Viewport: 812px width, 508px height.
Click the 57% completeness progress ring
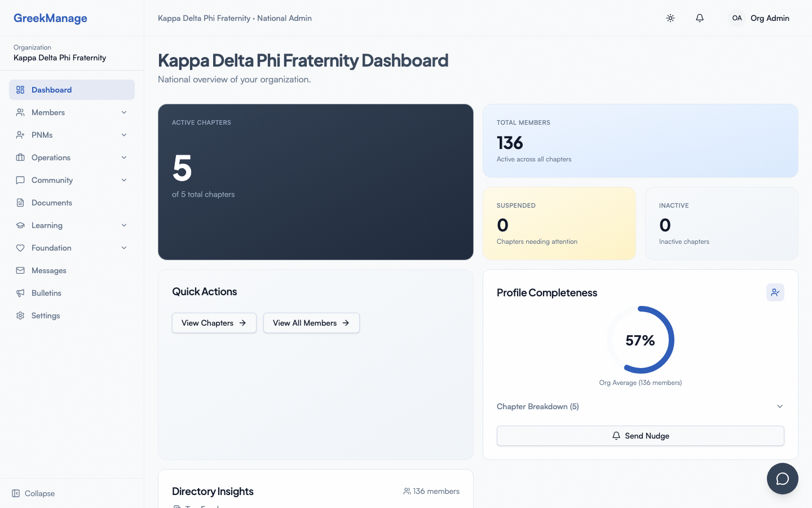pyautogui.click(x=641, y=340)
